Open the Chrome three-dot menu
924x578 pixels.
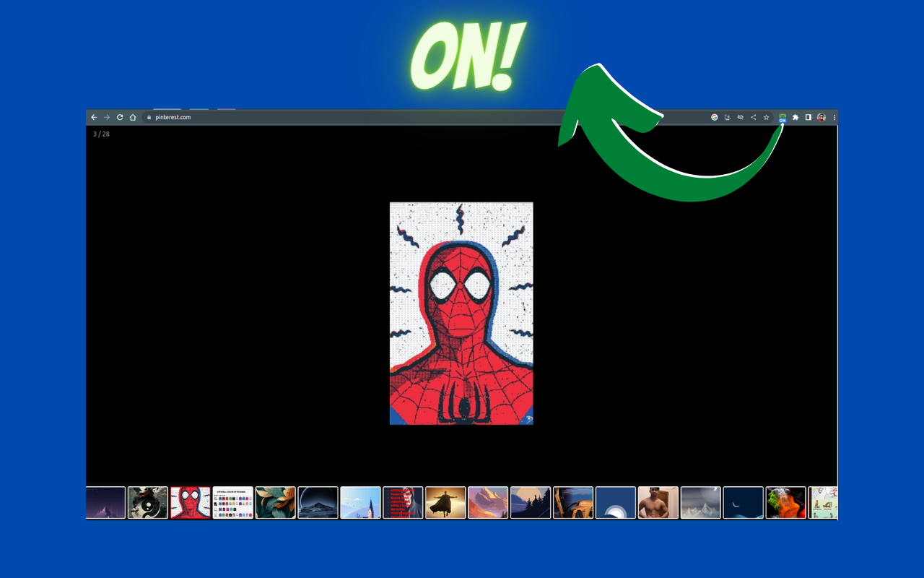[x=834, y=117]
